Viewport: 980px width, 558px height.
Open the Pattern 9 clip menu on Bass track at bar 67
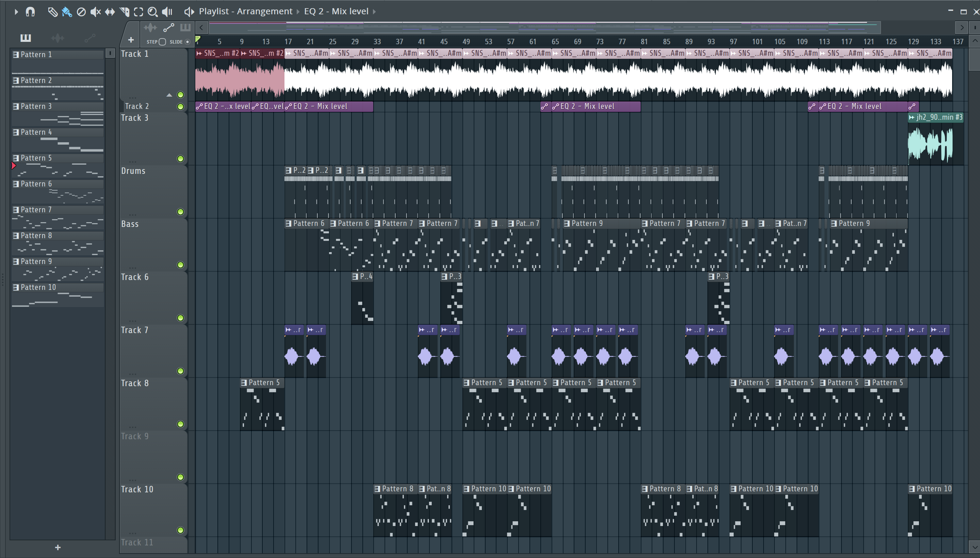[567, 224]
